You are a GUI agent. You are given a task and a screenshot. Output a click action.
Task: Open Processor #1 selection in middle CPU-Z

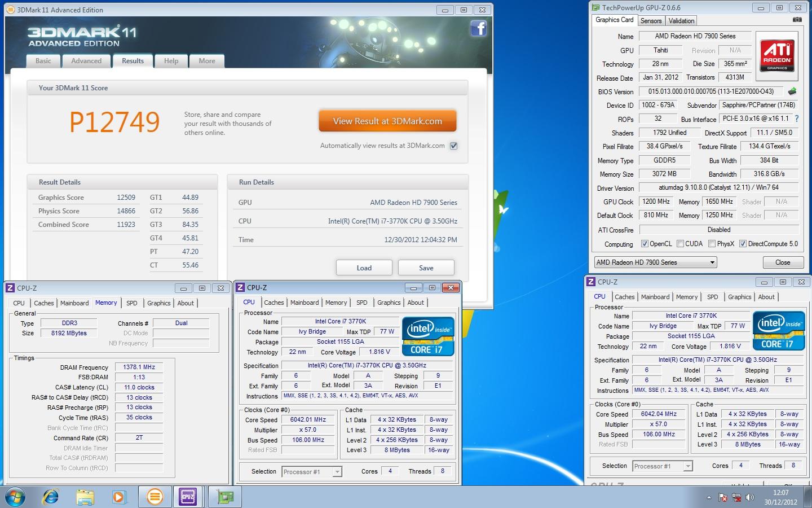(312, 472)
